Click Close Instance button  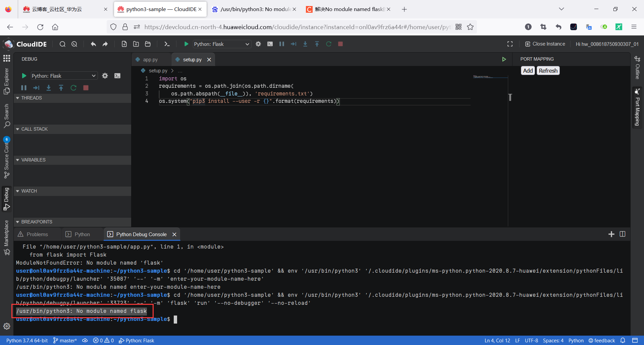(545, 44)
